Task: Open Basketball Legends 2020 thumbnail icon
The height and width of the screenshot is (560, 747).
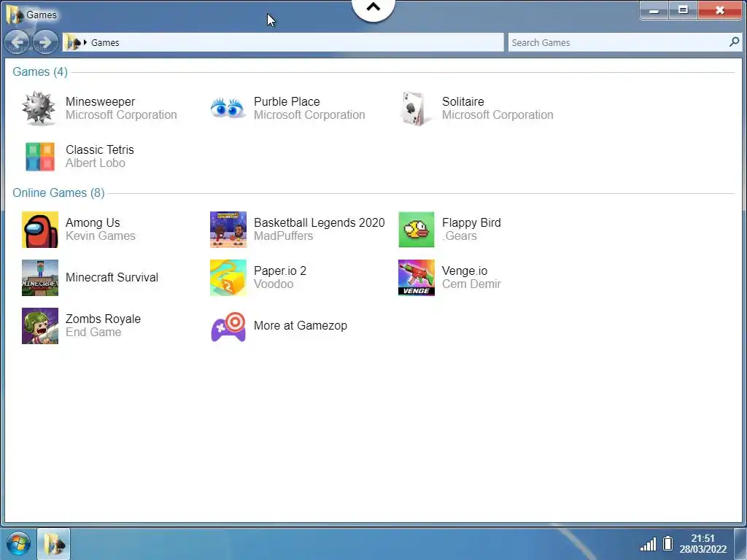Action: pyautogui.click(x=228, y=230)
